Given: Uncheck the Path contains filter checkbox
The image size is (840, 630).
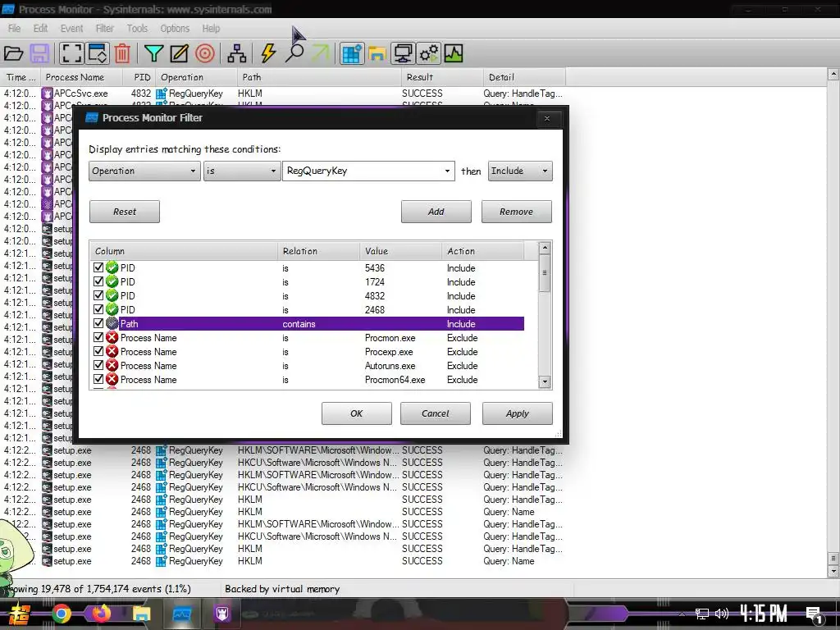Looking at the screenshot, I should tap(98, 323).
